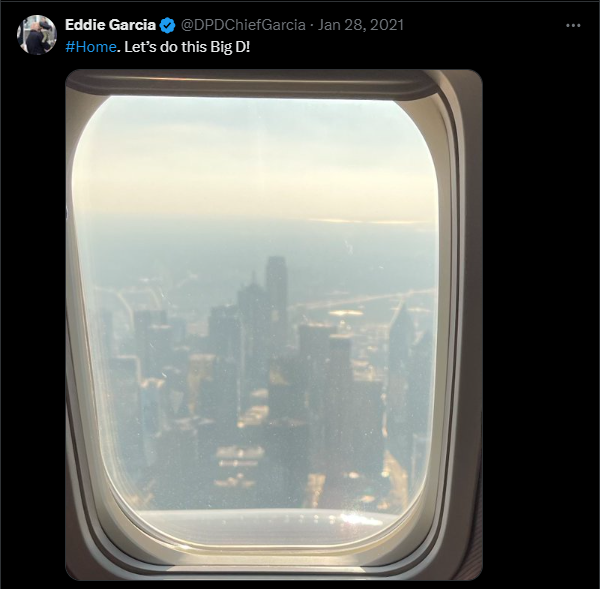The height and width of the screenshot is (589, 600).
Task: Open the three-dot more options menu
Action: coord(573,25)
